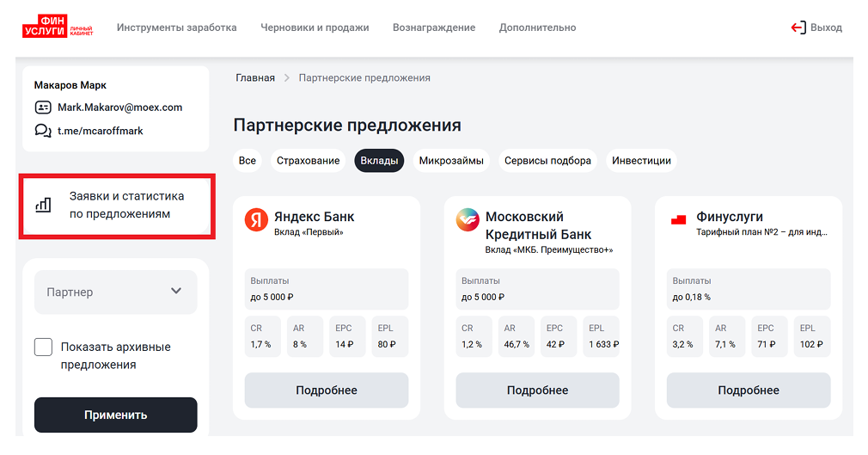Choose the Инвестиции category tab

(641, 161)
